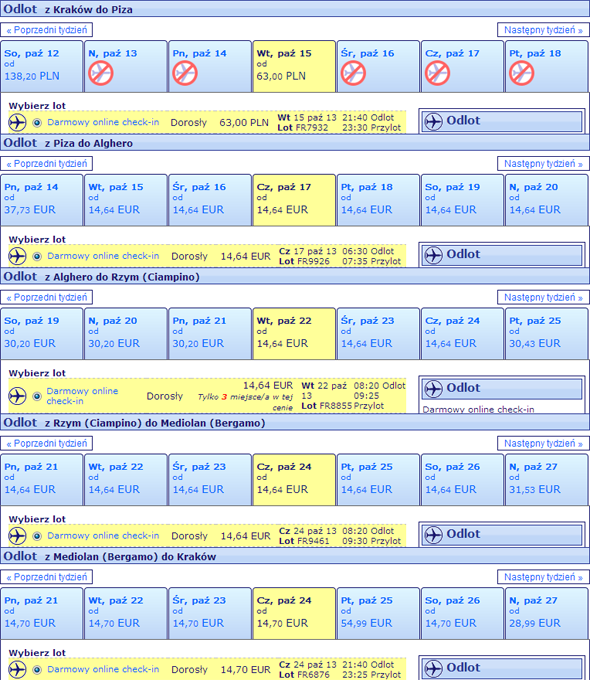Select radio button for flight FR7932

pyautogui.click(x=37, y=123)
